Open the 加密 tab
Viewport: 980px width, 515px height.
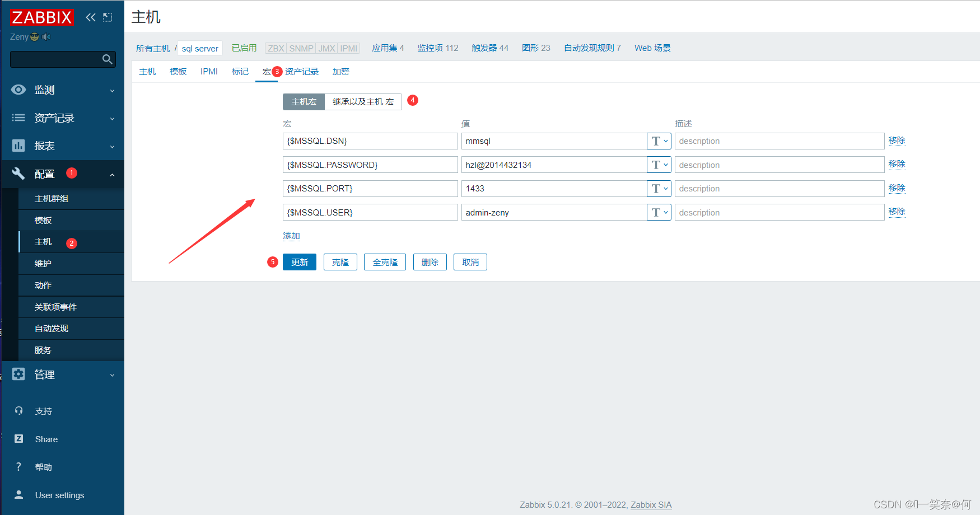340,72
